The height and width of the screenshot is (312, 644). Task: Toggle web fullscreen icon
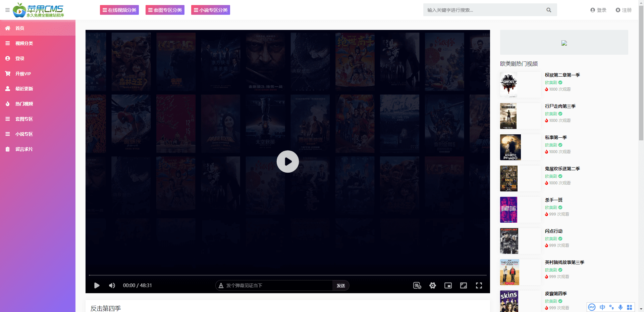click(x=464, y=285)
